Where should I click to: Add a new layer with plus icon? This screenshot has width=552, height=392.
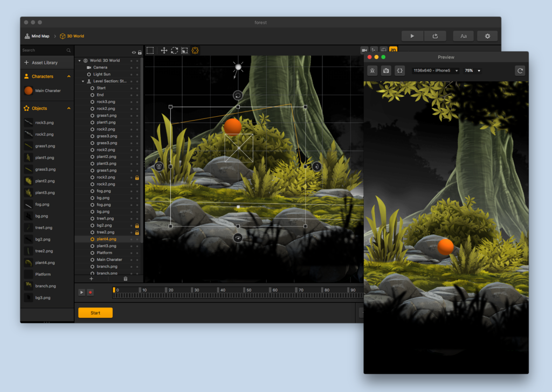tap(91, 279)
